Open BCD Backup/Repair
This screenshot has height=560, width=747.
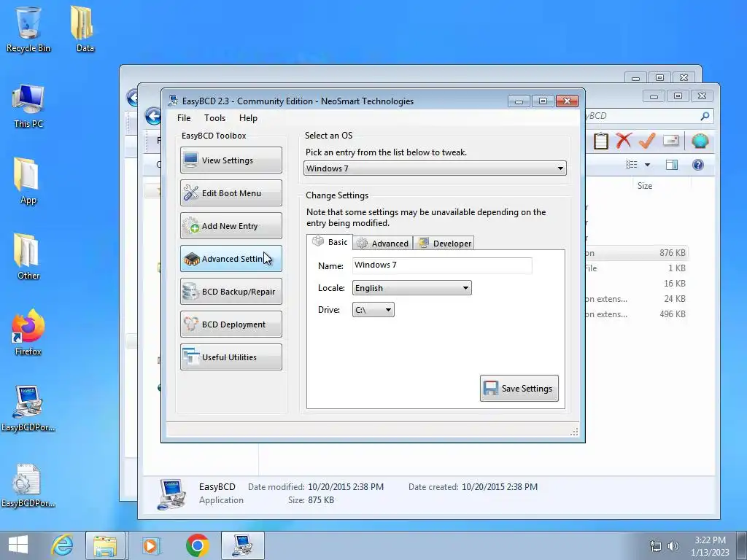click(x=231, y=292)
